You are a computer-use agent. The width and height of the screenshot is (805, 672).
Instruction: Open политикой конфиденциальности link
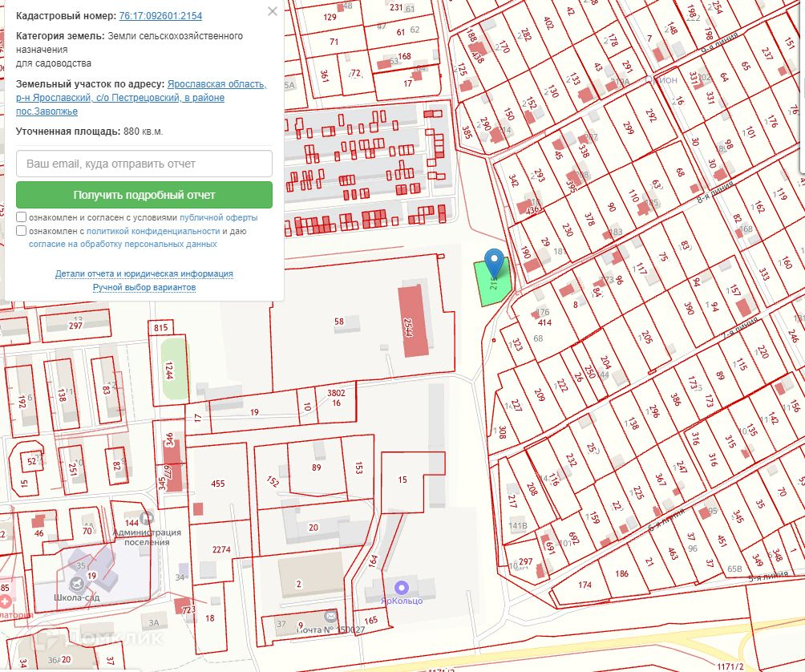[153, 231]
